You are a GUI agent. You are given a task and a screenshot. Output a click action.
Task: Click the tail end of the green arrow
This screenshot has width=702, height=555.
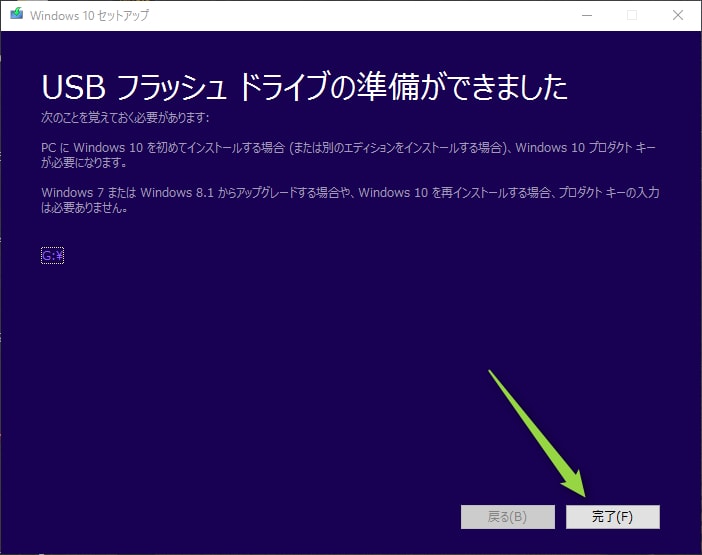[x=491, y=373]
